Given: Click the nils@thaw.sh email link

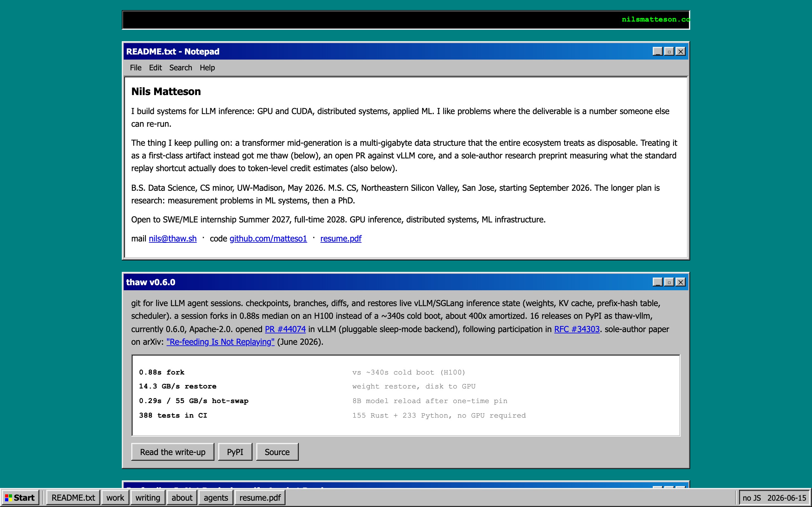Looking at the screenshot, I should (173, 238).
